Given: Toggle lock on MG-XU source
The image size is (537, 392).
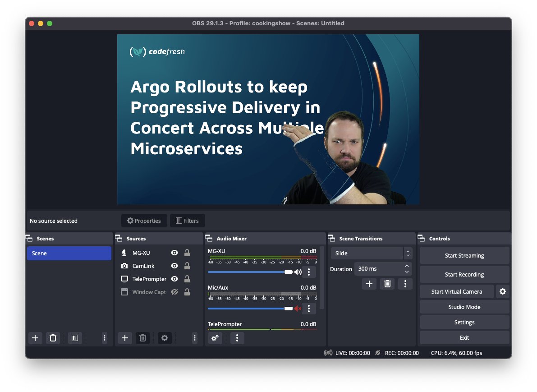Looking at the screenshot, I should click(x=187, y=253).
